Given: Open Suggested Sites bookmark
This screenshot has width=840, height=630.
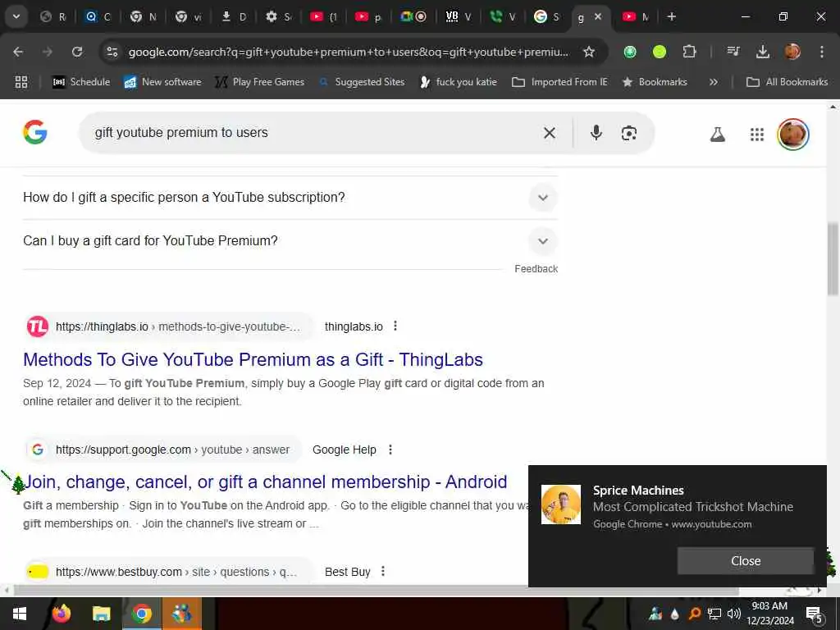Looking at the screenshot, I should 362,82.
